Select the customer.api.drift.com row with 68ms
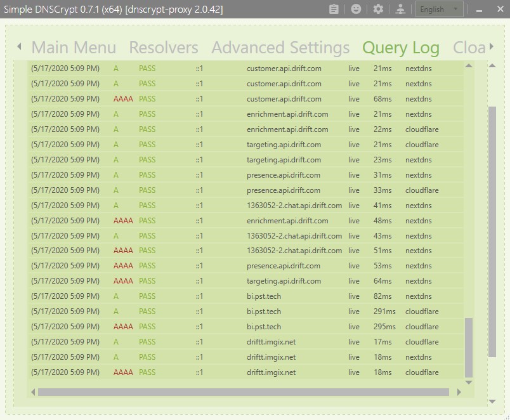 coord(246,99)
